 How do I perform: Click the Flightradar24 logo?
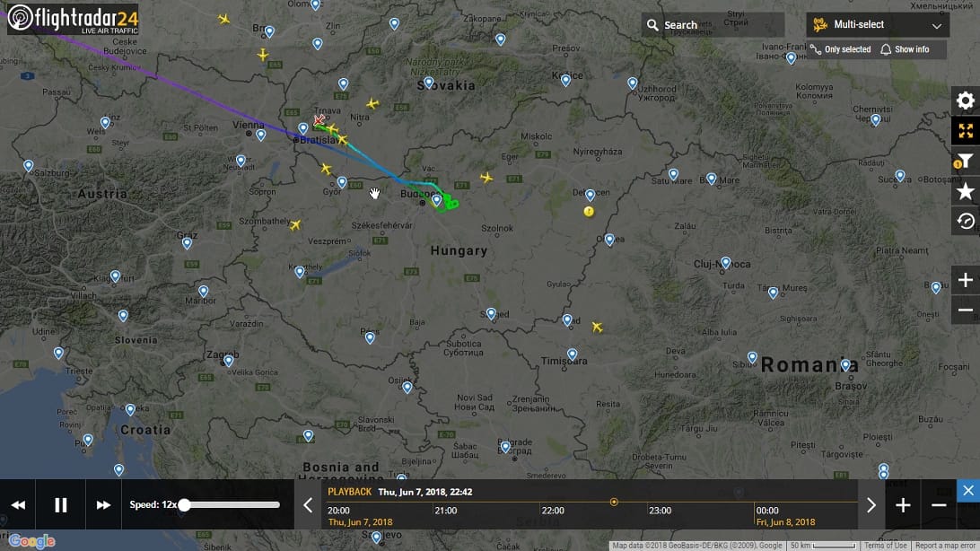pos(73,20)
